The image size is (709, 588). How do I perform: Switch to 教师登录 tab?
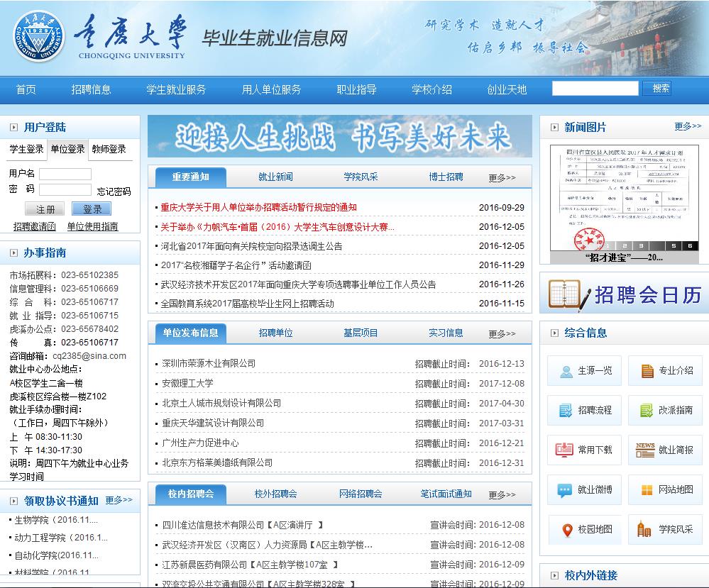[109, 149]
